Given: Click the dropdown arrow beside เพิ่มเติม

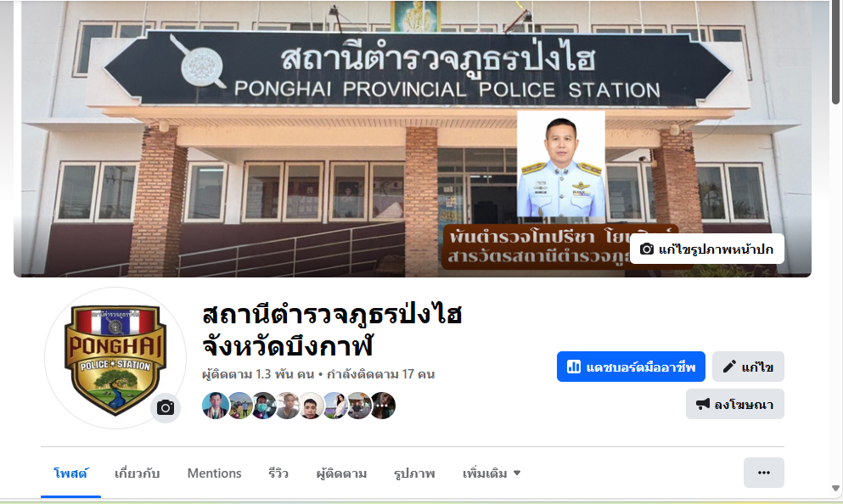Looking at the screenshot, I should [517, 473].
